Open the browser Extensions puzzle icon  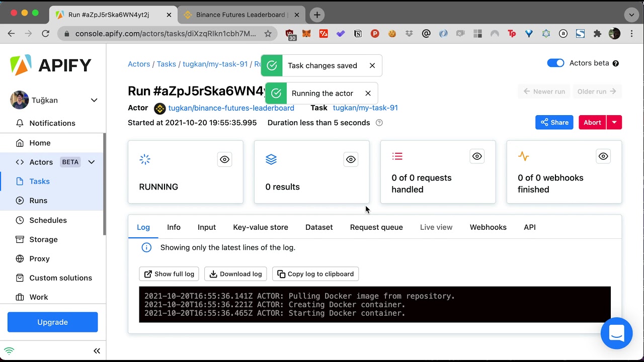click(x=597, y=34)
